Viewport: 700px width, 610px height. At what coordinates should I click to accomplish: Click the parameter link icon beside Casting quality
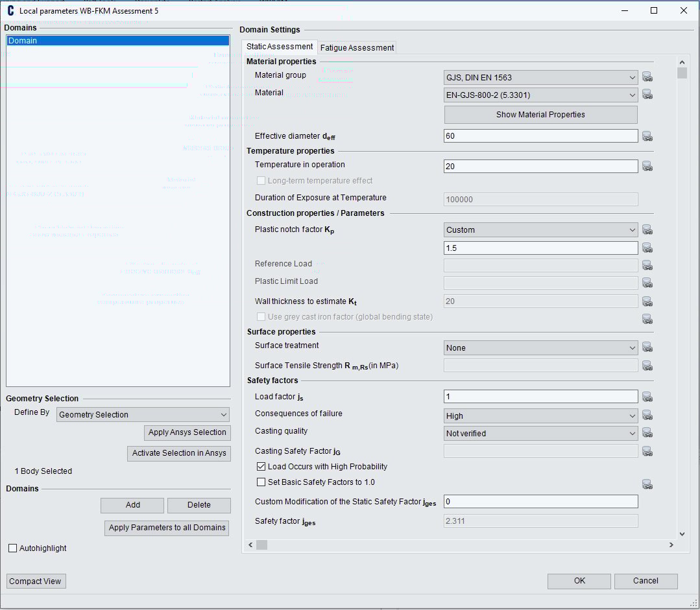[x=647, y=433]
